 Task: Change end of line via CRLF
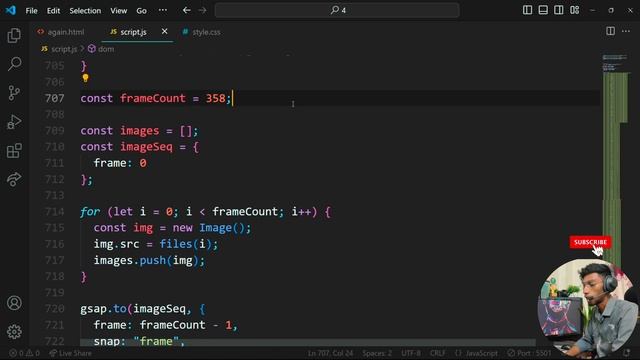pos(438,353)
